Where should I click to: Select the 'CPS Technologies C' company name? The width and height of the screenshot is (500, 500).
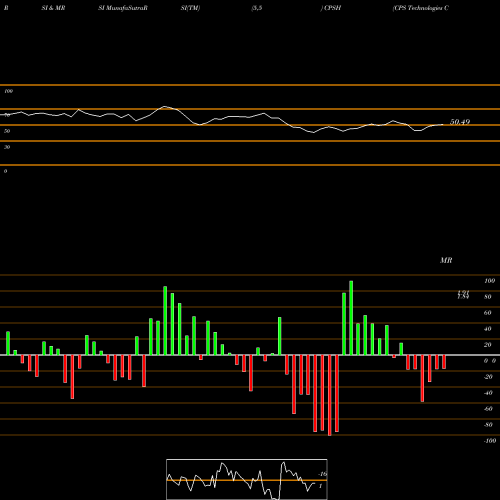(x=421, y=8)
